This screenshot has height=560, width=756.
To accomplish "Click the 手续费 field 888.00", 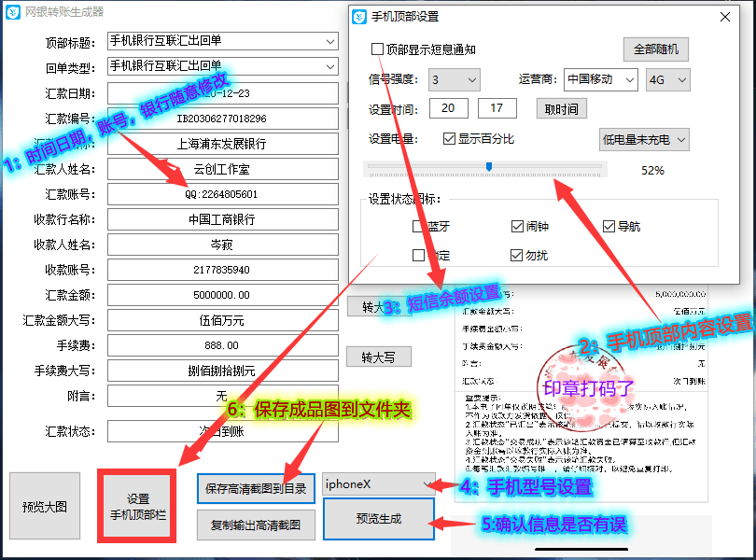I will [223, 345].
